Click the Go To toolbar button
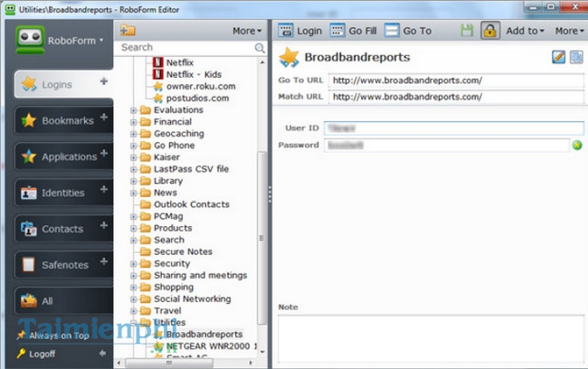The width and height of the screenshot is (588, 369). (409, 31)
